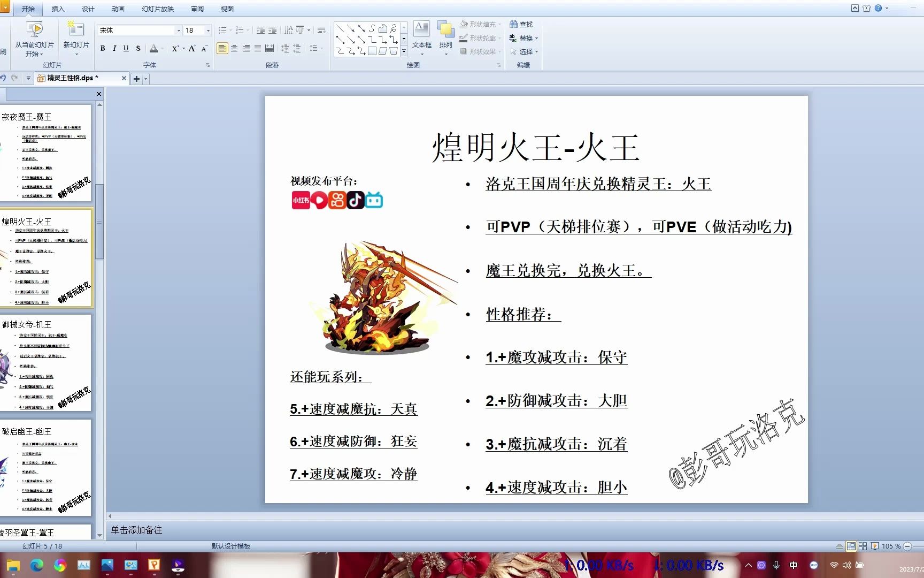
Task: Select the 御械女帝-机王 slide thumbnail
Action: pos(45,363)
